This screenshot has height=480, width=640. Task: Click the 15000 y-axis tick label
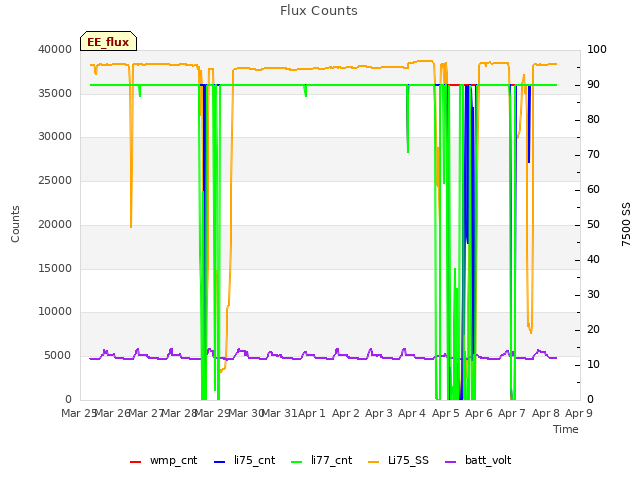(x=55, y=268)
